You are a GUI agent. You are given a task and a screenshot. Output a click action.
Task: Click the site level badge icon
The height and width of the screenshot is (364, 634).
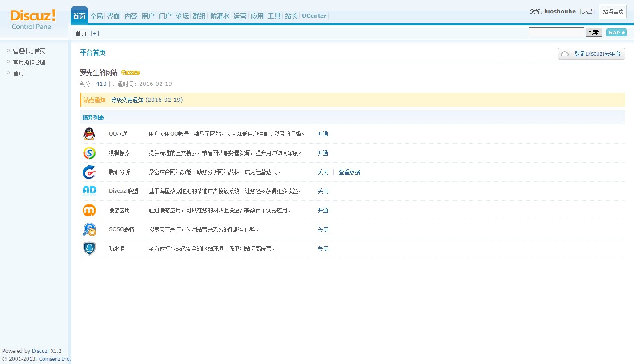[130, 72]
